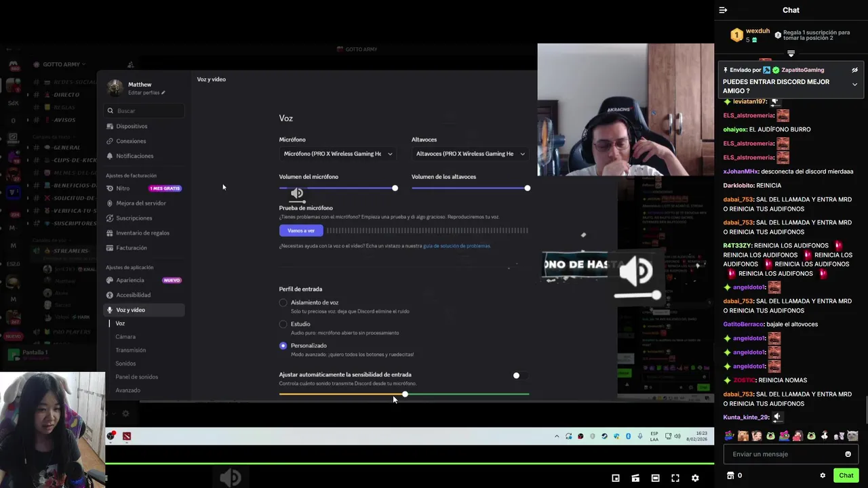
Task: Click the GatitoBerraco chat username
Action: [x=743, y=325]
